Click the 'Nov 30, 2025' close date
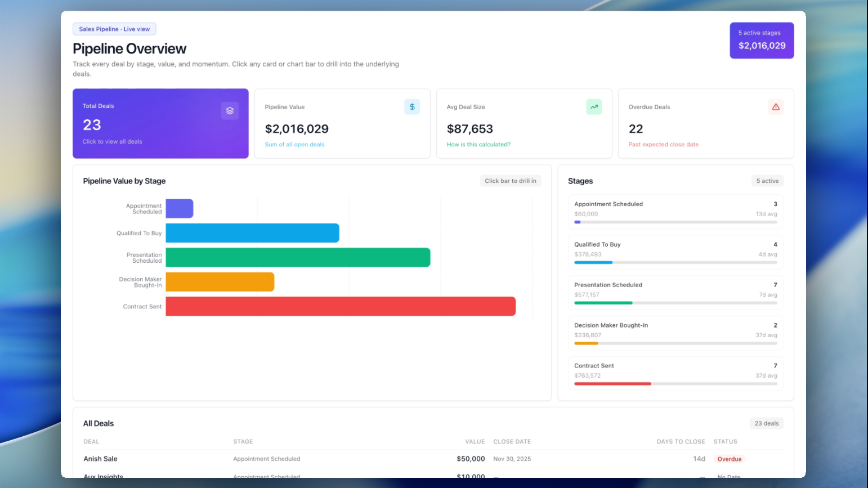The image size is (868, 488). point(512,459)
